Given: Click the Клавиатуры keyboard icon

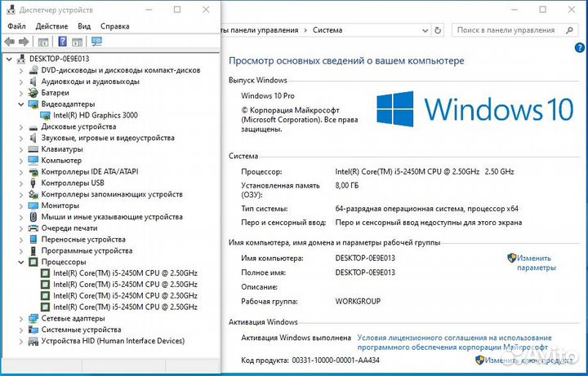Looking at the screenshot, I should [x=33, y=149].
